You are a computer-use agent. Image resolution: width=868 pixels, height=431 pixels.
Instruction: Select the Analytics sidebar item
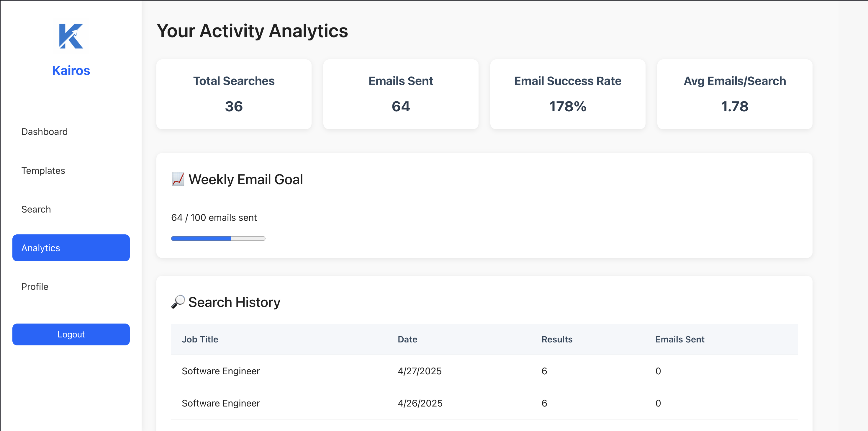[x=71, y=248]
